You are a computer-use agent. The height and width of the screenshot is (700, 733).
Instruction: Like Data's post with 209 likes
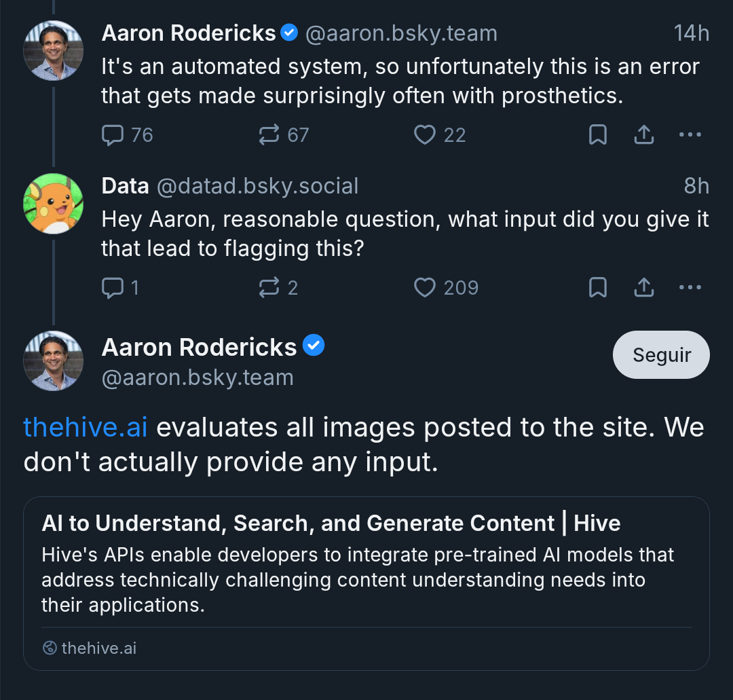(x=425, y=288)
